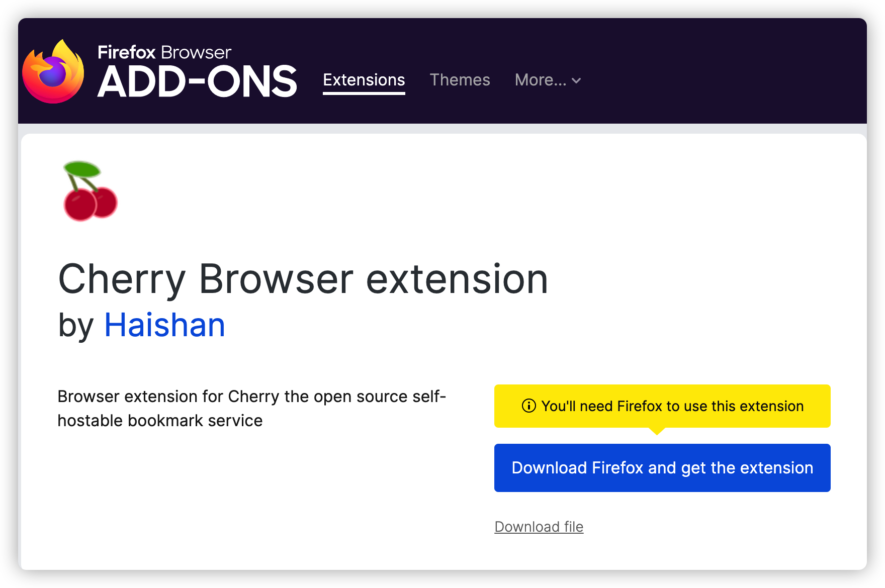The width and height of the screenshot is (885, 588).
Task: Click the yellow Firefox requirement notice
Action: 662,406
